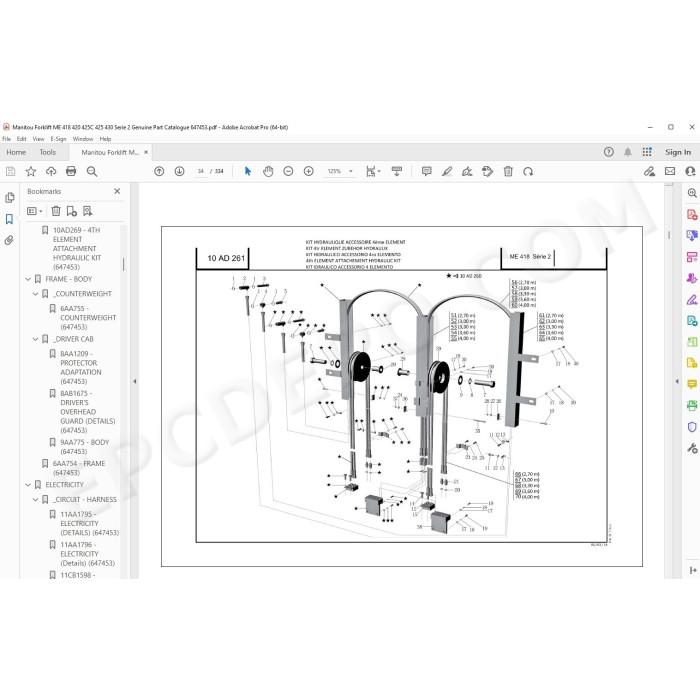Image resolution: width=700 pixels, height=700 pixels.
Task: Open the Help menu
Action: 105,139
